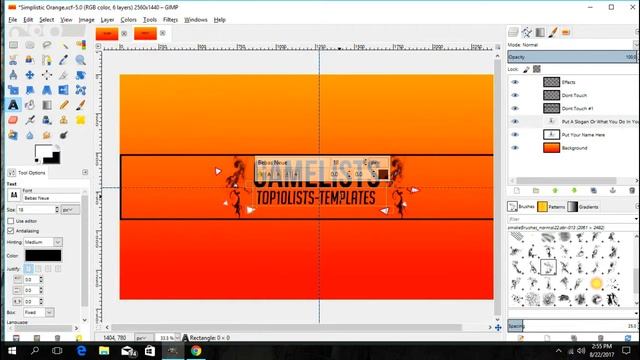Select the Clone stamp tool
This screenshot has width=640, height=360.
(64, 120)
